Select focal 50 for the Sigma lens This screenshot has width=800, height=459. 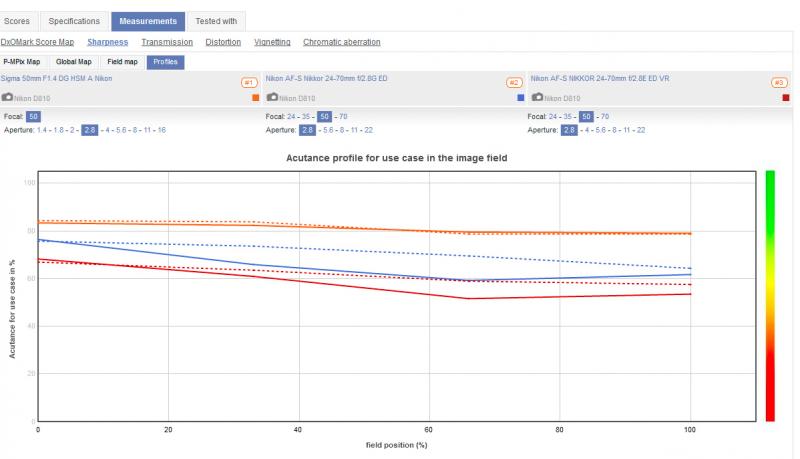coord(33,116)
